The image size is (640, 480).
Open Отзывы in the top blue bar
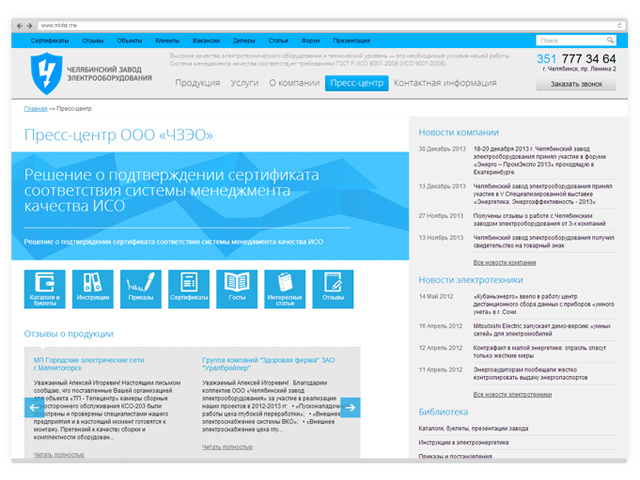point(93,40)
